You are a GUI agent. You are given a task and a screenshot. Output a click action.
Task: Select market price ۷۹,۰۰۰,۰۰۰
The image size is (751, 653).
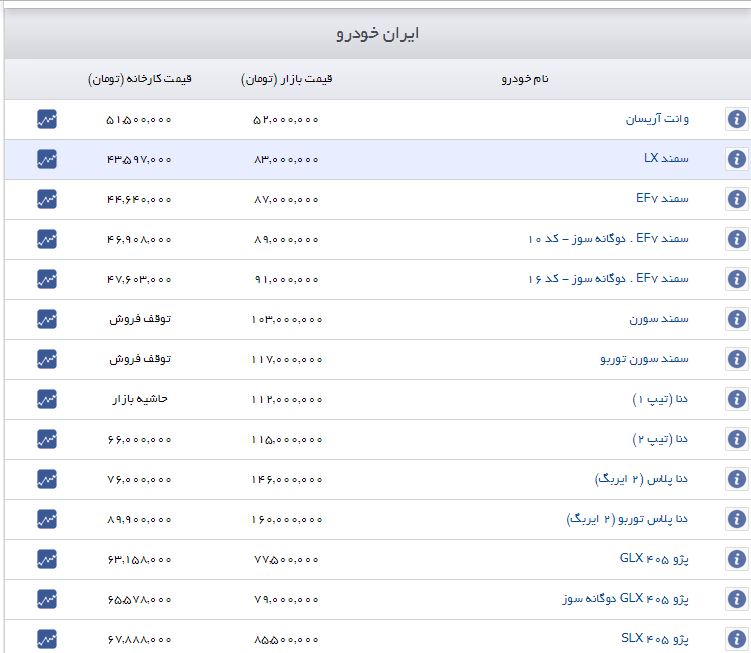point(286,599)
